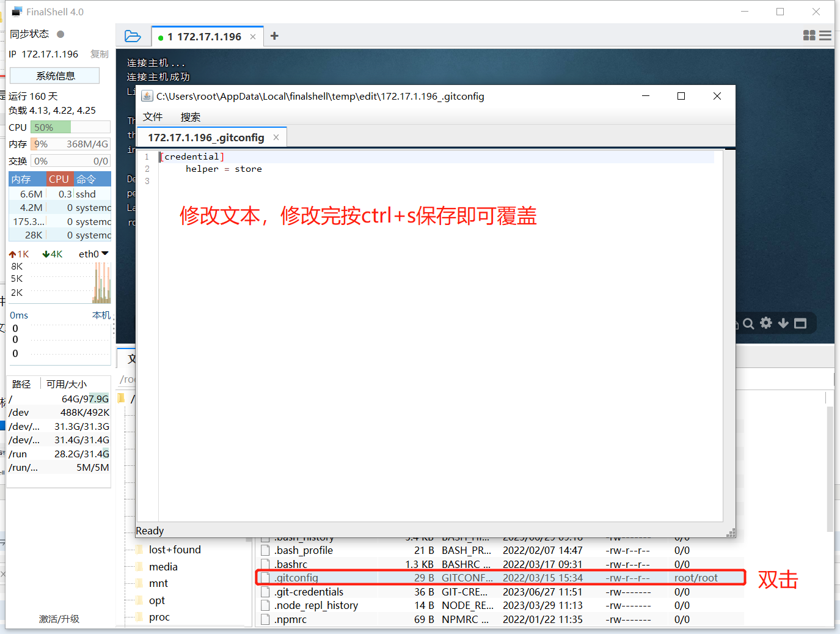This screenshot has height=634, width=840.
Task: Close the 172.17.1.196 session tab
Action: pyautogui.click(x=253, y=37)
